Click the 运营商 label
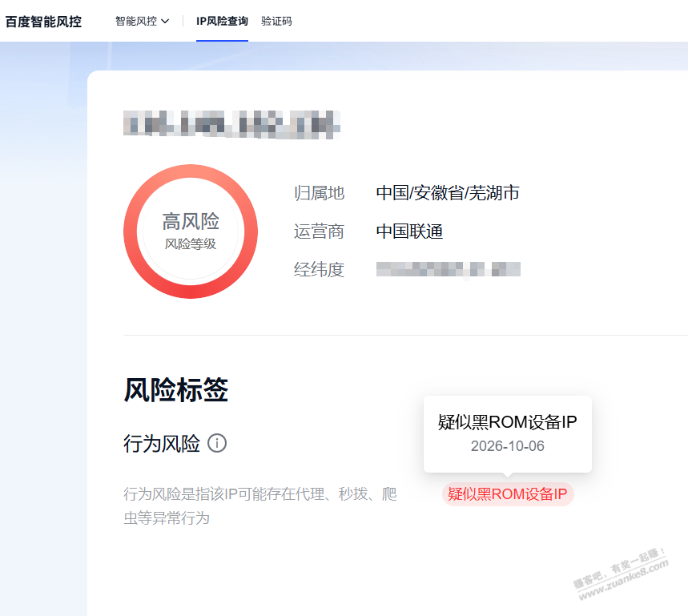Screen dimensions: 688x616 pos(319,232)
